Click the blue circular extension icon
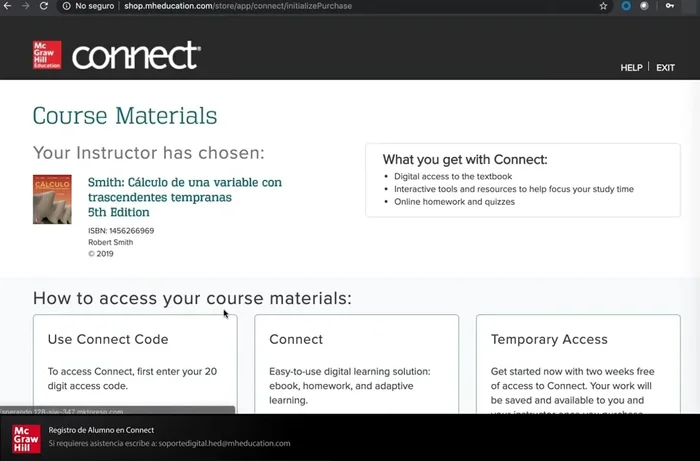The image size is (700, 461). (x=626, y=6)
